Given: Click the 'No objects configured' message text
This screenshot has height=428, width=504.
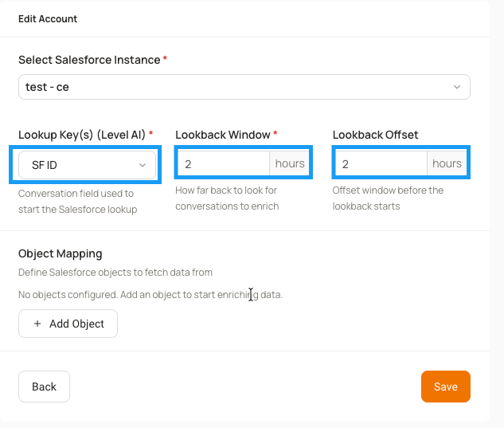Looking at the screenshot, I should [x=150, y=295].
